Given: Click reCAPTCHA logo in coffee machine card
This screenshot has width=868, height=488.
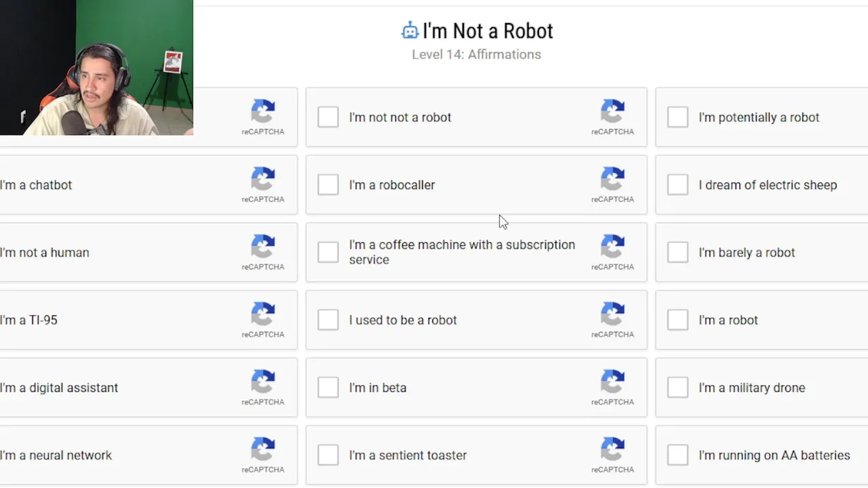Looking at the screenshot, I should [612, 247].
